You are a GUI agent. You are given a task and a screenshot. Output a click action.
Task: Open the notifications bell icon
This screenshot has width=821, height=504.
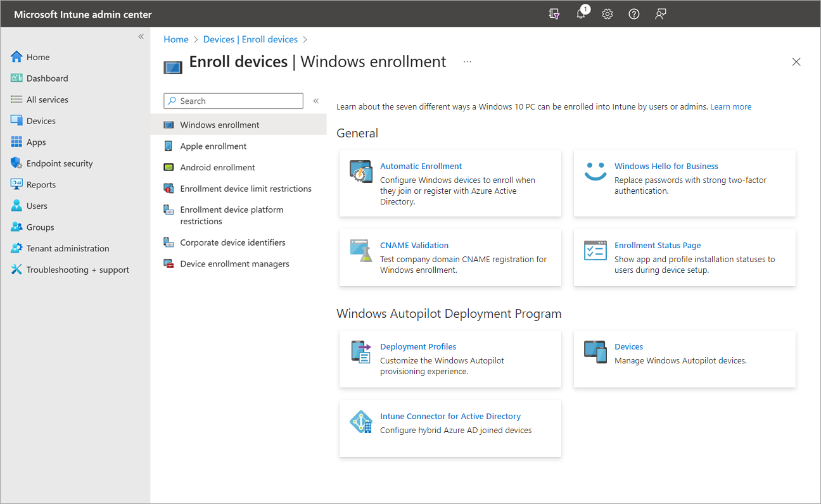(x=581, y=14)
